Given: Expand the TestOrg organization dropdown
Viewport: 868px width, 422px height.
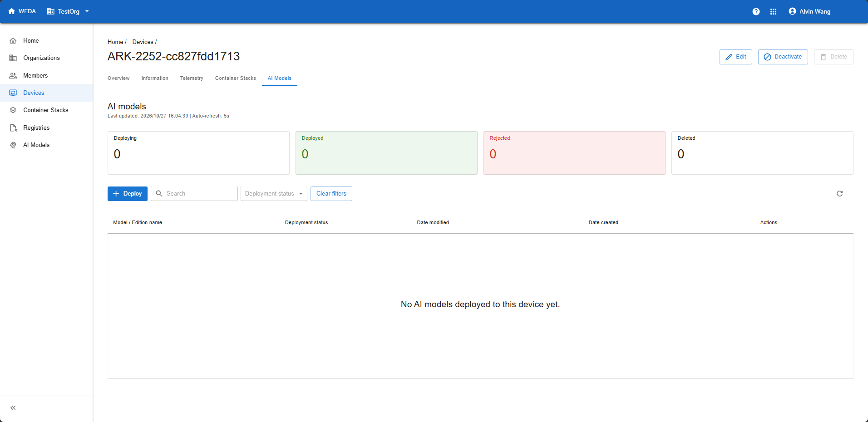Looking at the screenshot, I should (68, 11).
